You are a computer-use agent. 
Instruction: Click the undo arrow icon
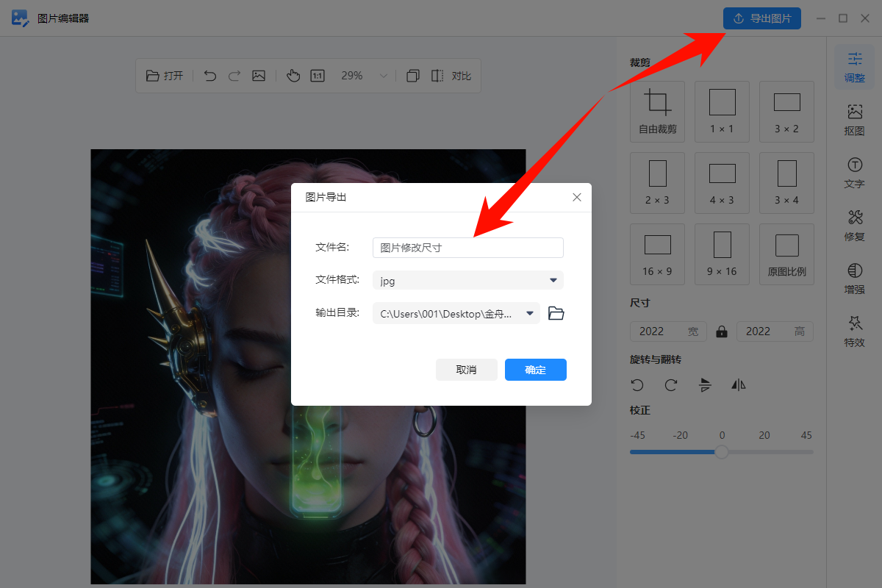tap(209, 75)
